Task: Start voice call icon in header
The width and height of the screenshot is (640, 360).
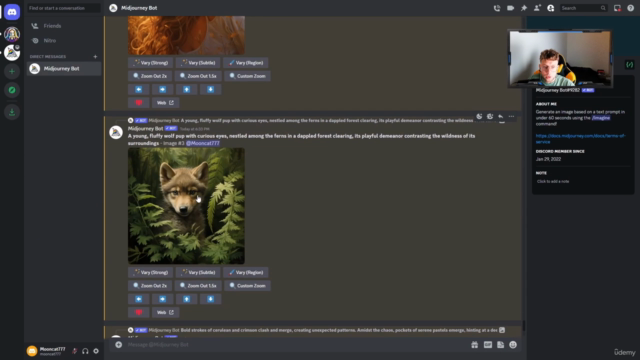Action: [497, 8]
